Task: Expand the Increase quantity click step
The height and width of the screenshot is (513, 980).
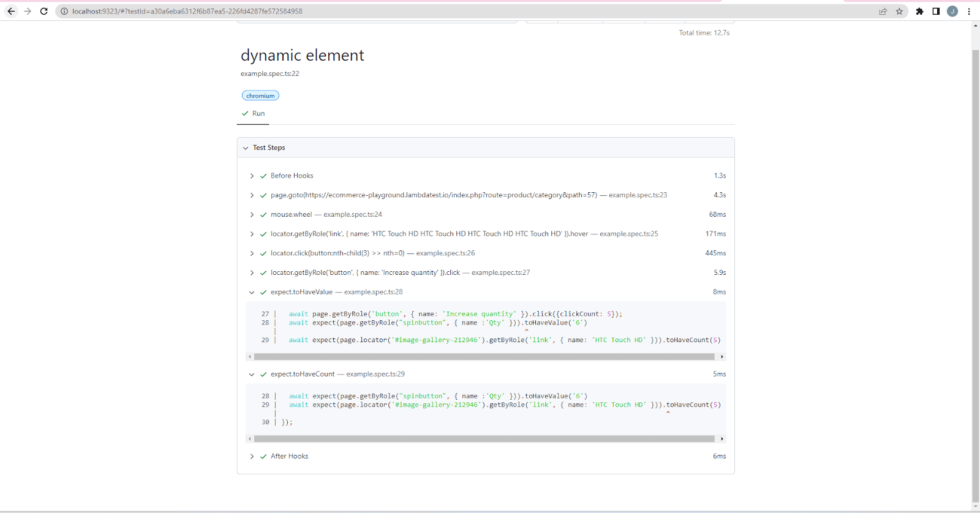Action: coord(252,273)
